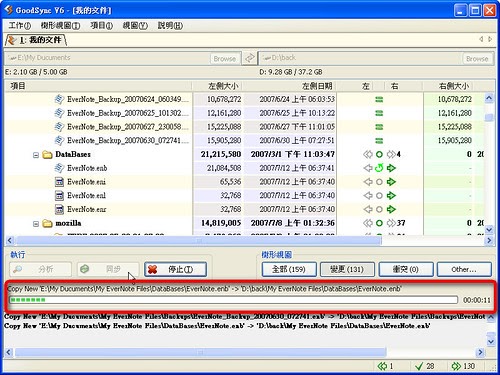Screen dimensions: 500x375
Task: Open the 樹形視圖 menu
Action: [60, 25]
